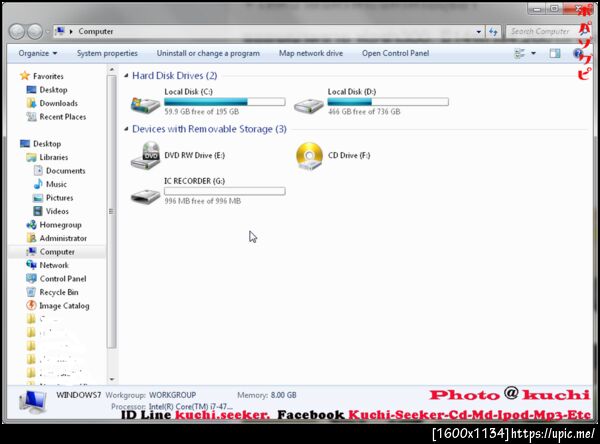
Task: Click Map network drive
Action: point(311,53)
